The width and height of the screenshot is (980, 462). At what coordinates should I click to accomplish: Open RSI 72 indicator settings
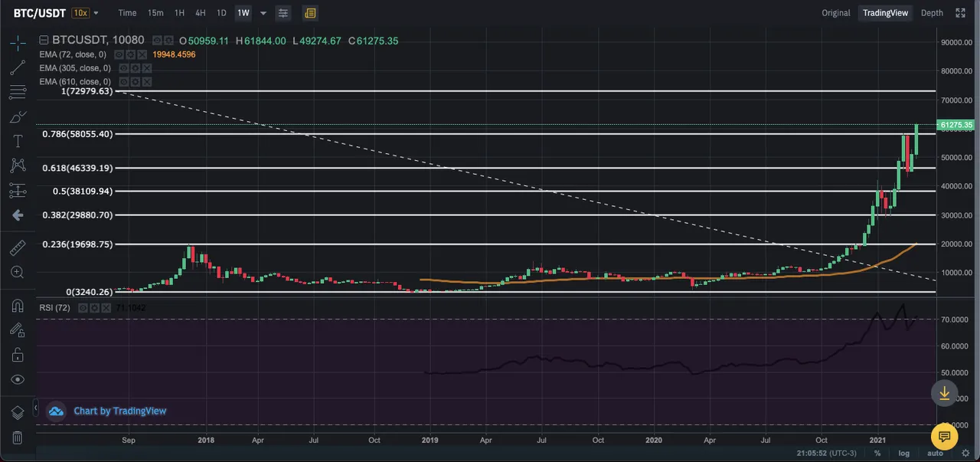(x=94, y=307)
